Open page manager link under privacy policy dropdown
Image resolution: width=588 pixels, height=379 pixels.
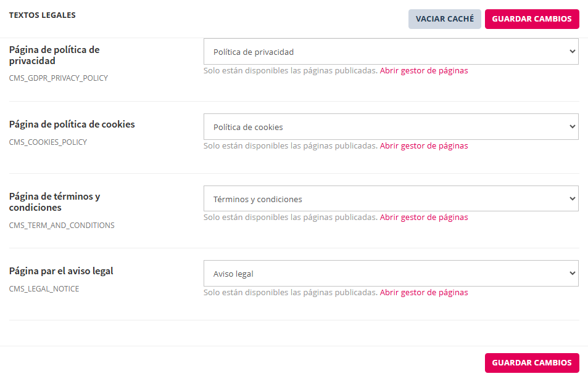(x=423, y=71)
